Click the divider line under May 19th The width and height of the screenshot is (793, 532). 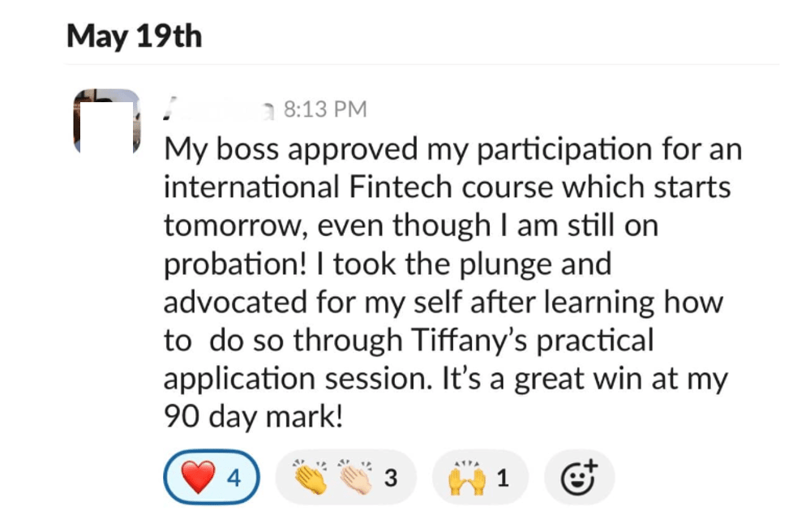coord(422,65)
